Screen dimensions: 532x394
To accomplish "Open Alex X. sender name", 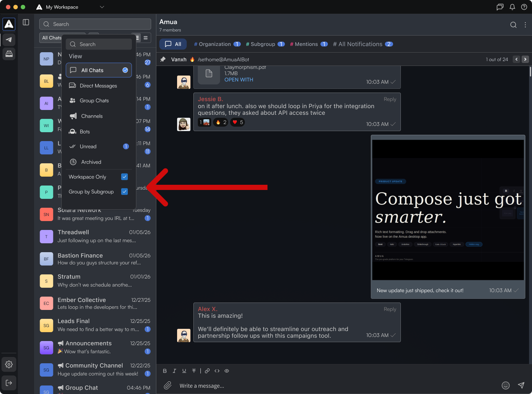I will [x=208, y=309].
